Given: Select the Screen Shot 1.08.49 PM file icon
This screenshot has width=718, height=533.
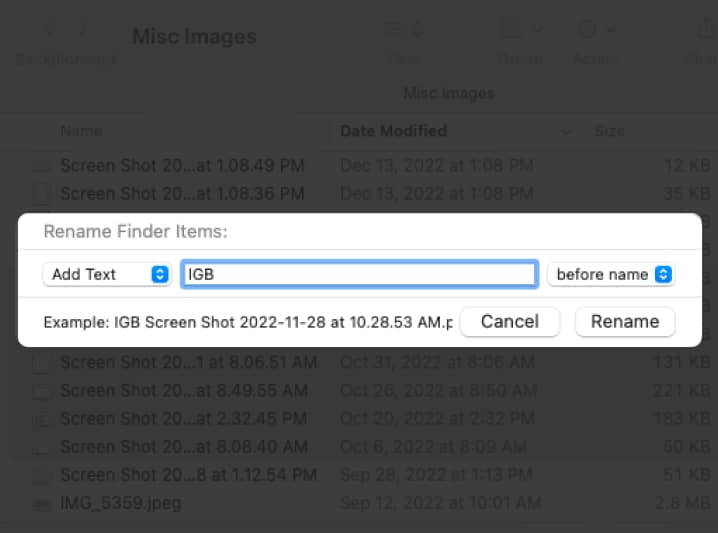Looking at the screenshot, I should [x=42, y=165].
